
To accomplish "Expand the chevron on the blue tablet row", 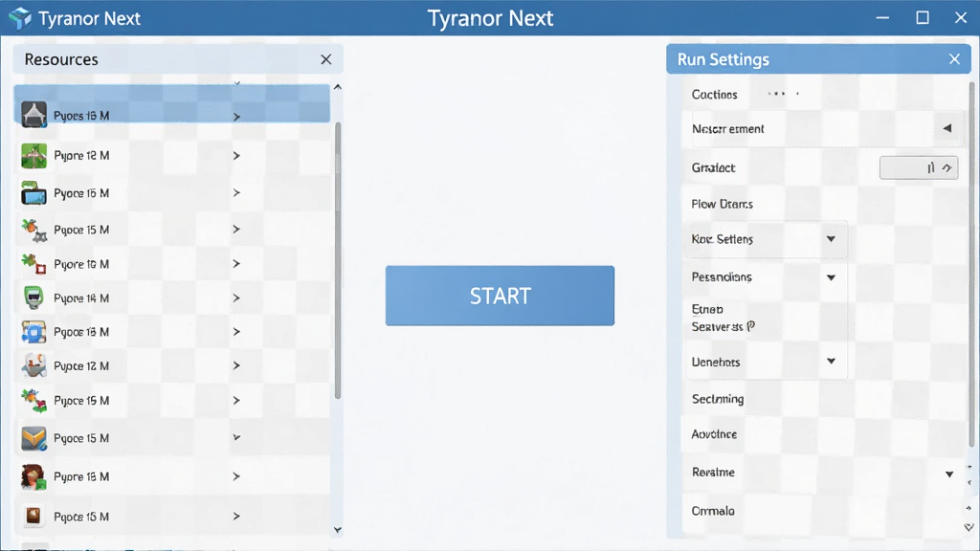I will pos(236,193).
